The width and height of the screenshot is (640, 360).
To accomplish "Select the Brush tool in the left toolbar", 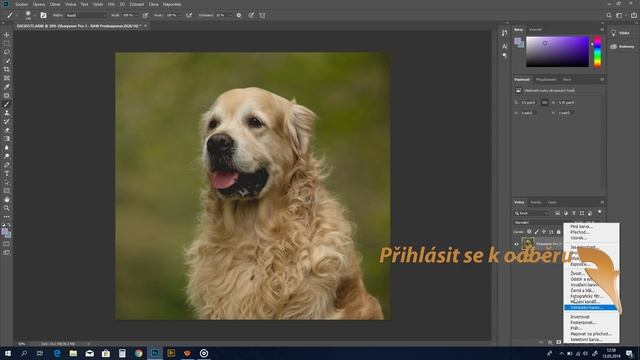I will (7, 104).
